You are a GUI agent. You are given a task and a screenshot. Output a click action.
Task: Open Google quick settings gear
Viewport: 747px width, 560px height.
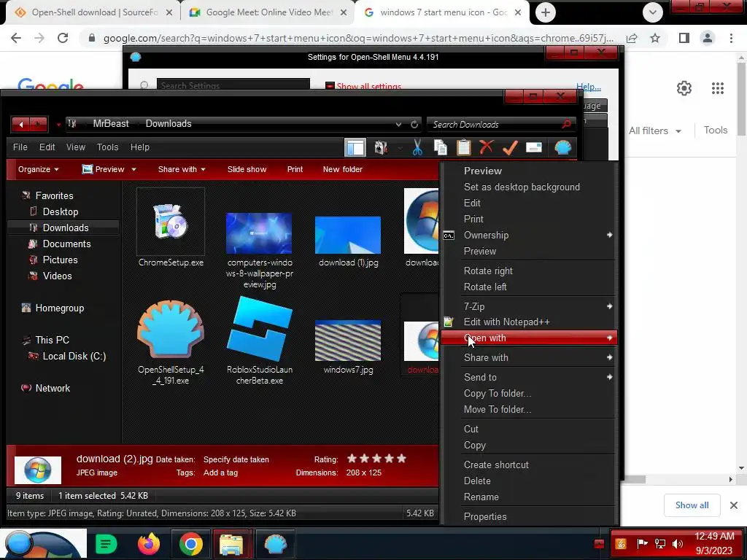(684, 88)
